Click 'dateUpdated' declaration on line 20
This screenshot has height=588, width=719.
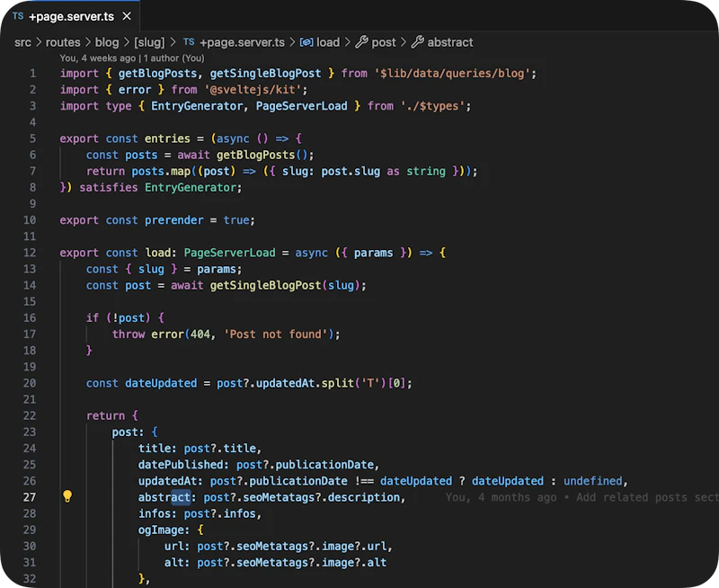coord(161,383)
